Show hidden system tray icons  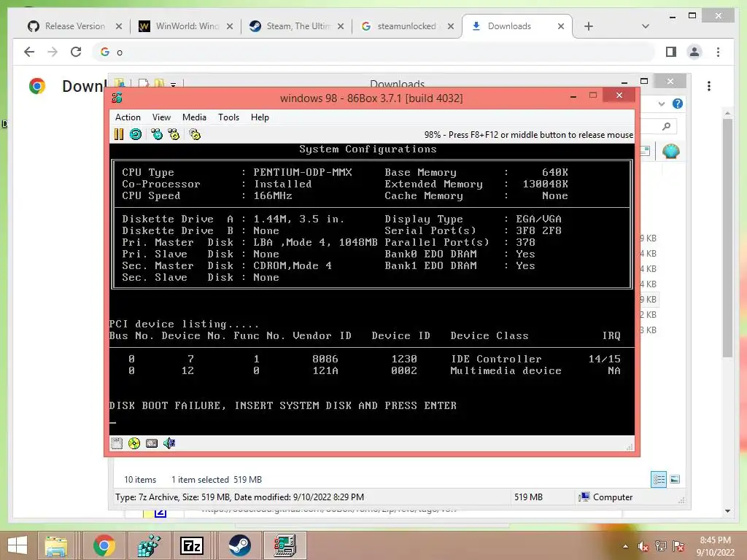click(625, 546)
